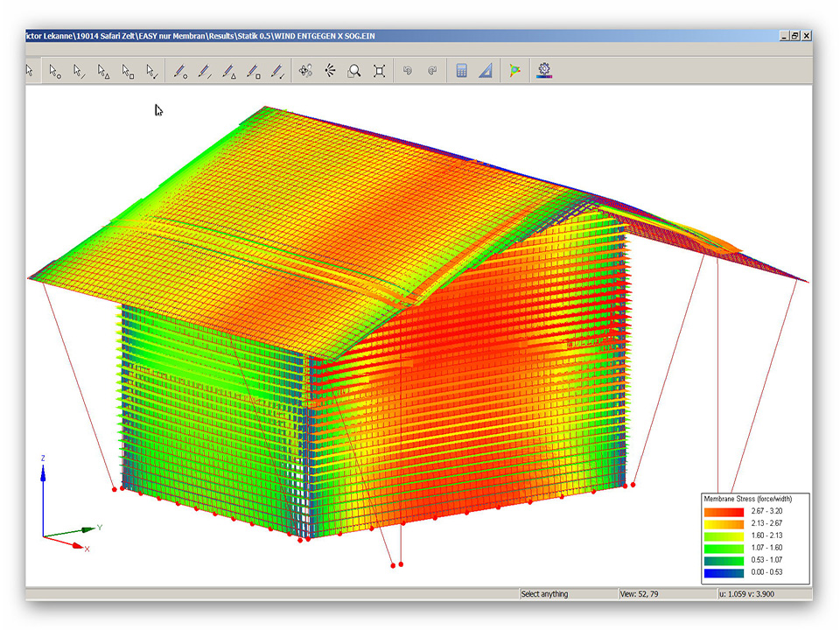Open the magnifier zoom tool
This screenshot has height=630, width=840.
pyautogui.click(x=354, y=71)
